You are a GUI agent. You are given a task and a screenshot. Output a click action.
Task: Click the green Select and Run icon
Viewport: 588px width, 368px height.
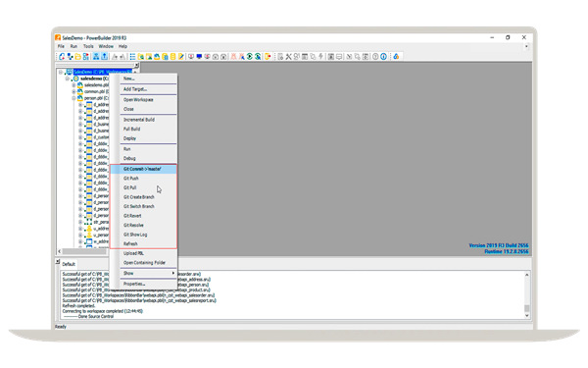tap(258, 56)
